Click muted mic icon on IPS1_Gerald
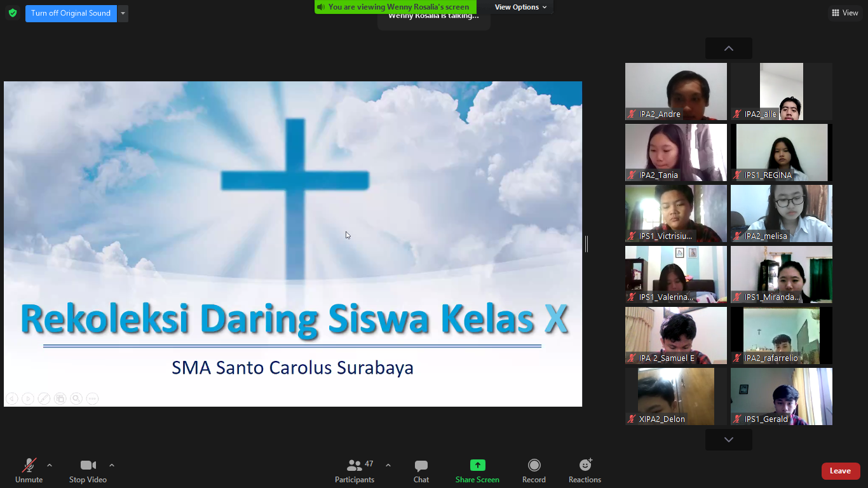The image size is (868, 488). pyautogui.click(x=738, y=419)
